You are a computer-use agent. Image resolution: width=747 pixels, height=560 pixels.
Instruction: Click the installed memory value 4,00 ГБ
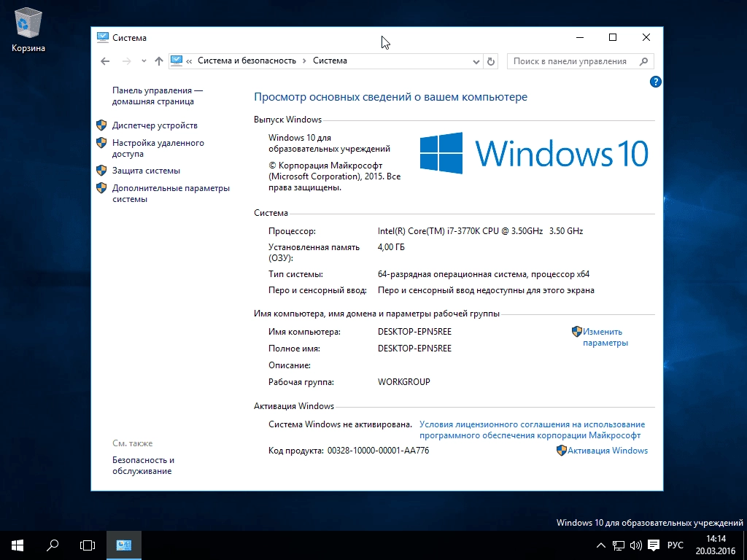[x=391, y=246]
